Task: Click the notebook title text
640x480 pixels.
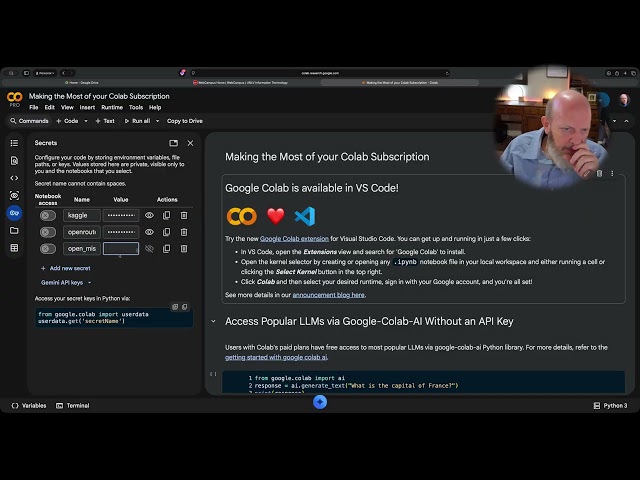Action: tap(99, 96)
